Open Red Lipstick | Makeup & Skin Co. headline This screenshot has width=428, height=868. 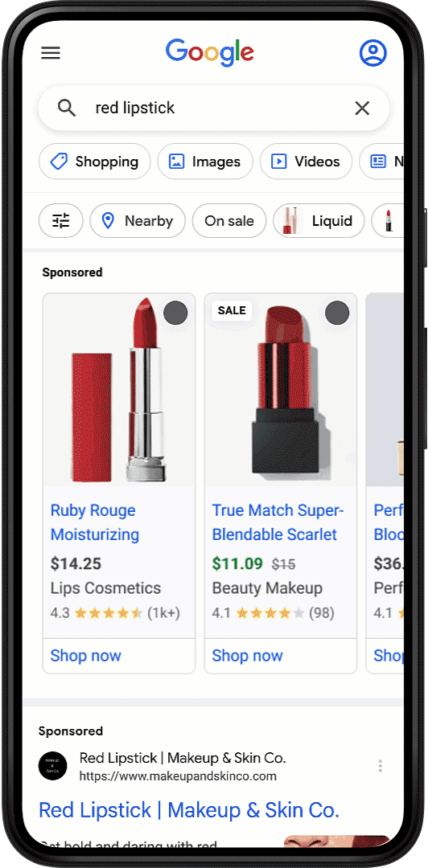(x=189, y=810)
